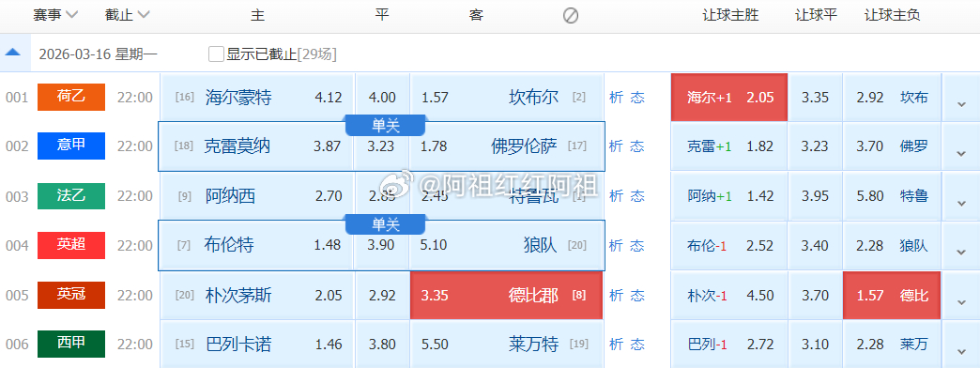Click the circle-slash icon in the header
Screen dimensions: 980x368
pyautogui.click(x=570, y=16)
